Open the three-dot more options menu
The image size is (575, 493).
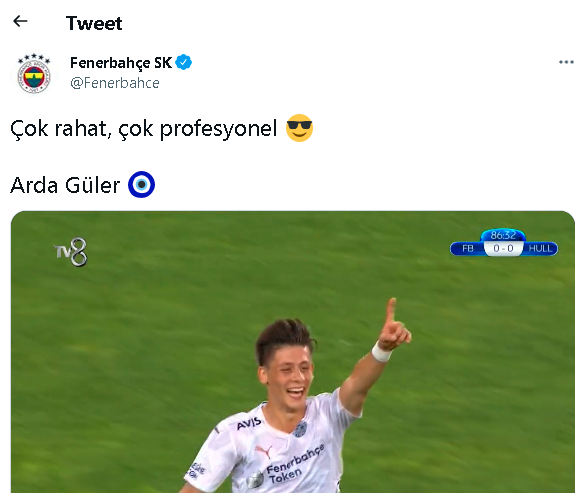566,62
